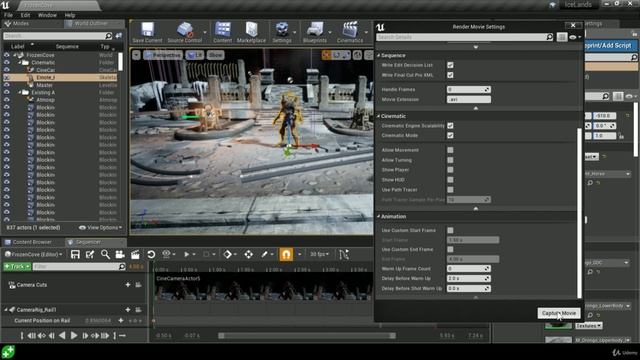The image size is (640, 360).
Task: Click the timeline range slider at bottom
Action: [x=307, y=336]
